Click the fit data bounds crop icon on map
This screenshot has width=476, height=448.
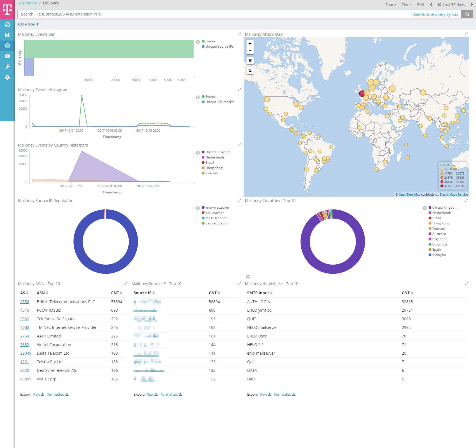[250, 71]
